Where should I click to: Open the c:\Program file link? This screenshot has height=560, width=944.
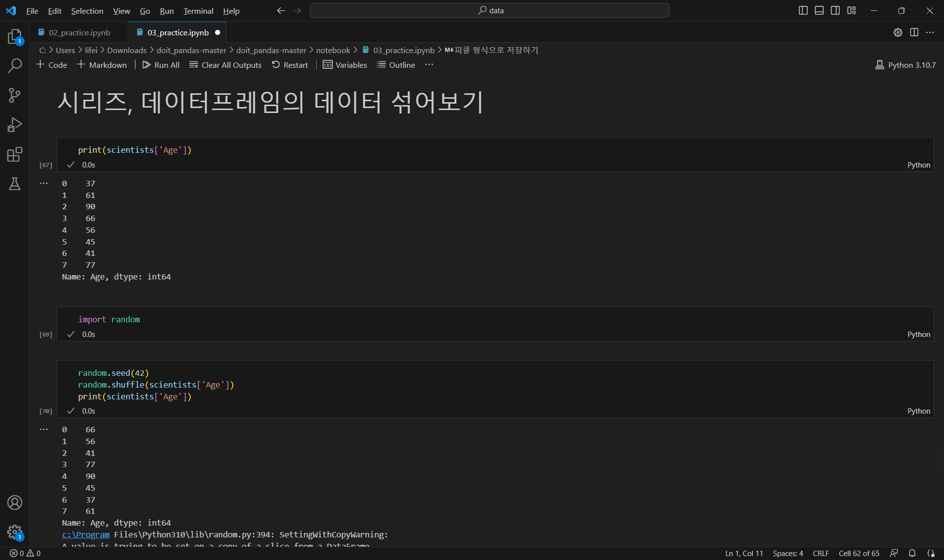(x=86, y=534)
